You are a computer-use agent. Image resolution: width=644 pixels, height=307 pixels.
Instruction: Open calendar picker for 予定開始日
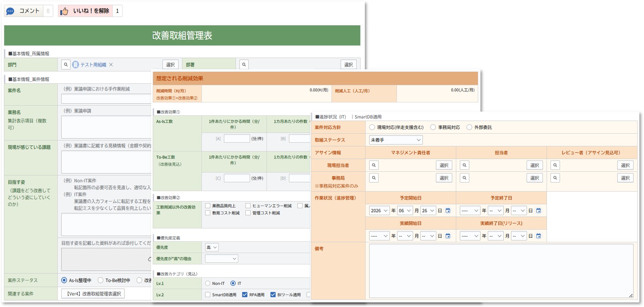pyautogui.click(x=448, y=211)
